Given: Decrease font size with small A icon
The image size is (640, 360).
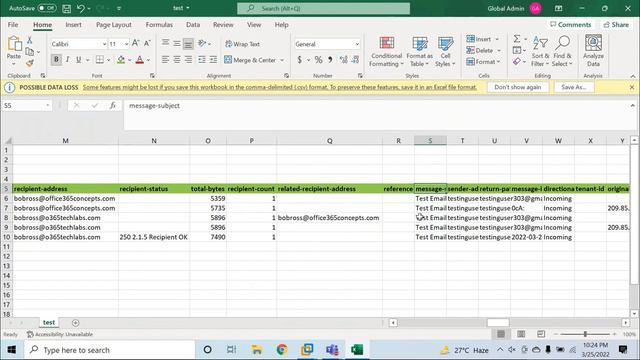Looking at the screenshot, I should pos(147,43).
